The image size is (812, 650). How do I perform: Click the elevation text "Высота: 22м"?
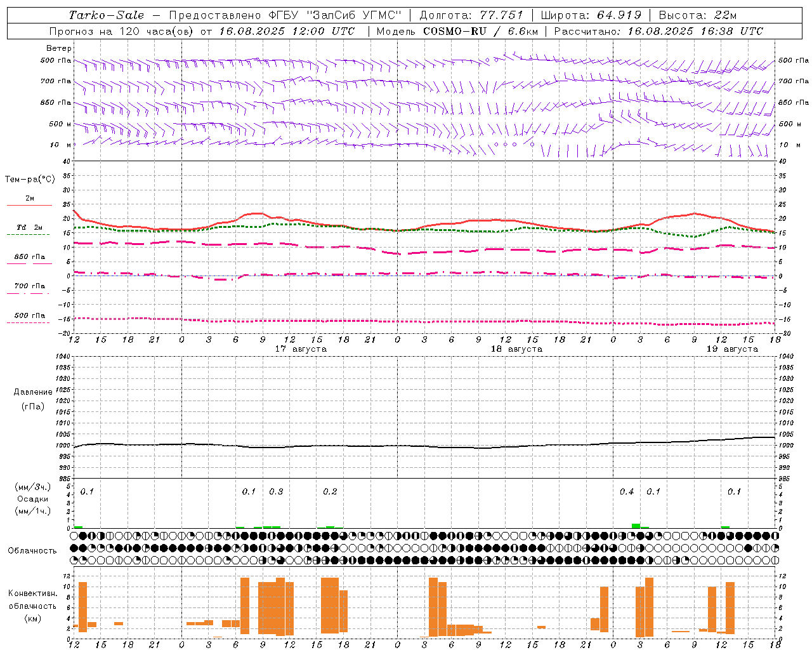[x=698, y=15]
